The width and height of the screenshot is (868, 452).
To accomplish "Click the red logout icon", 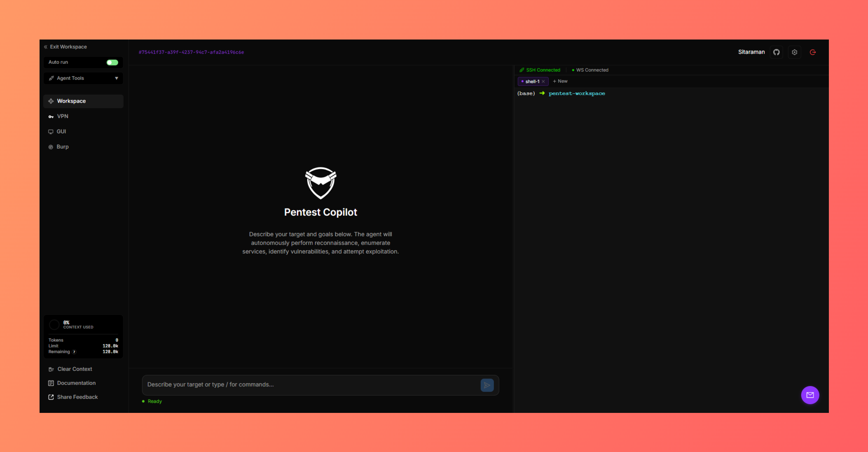I will tap(813, 52).
